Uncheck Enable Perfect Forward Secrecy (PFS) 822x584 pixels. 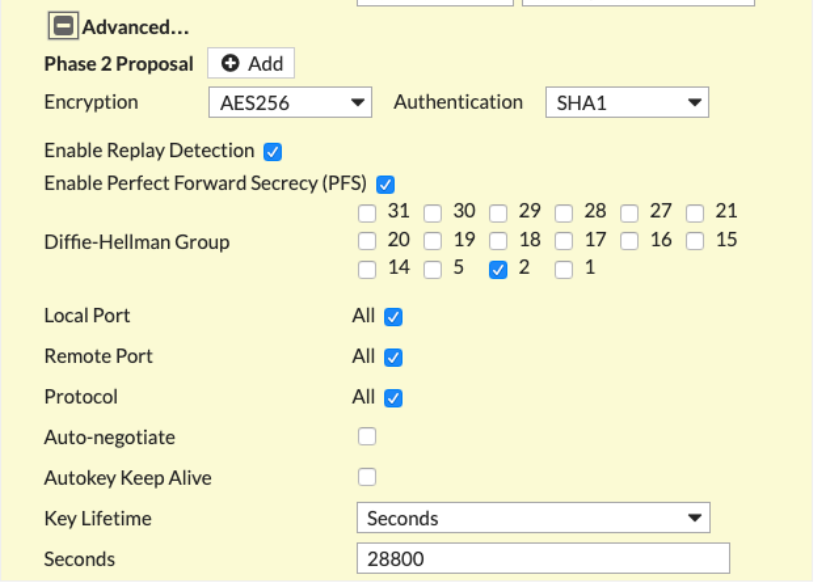[385, 185]
